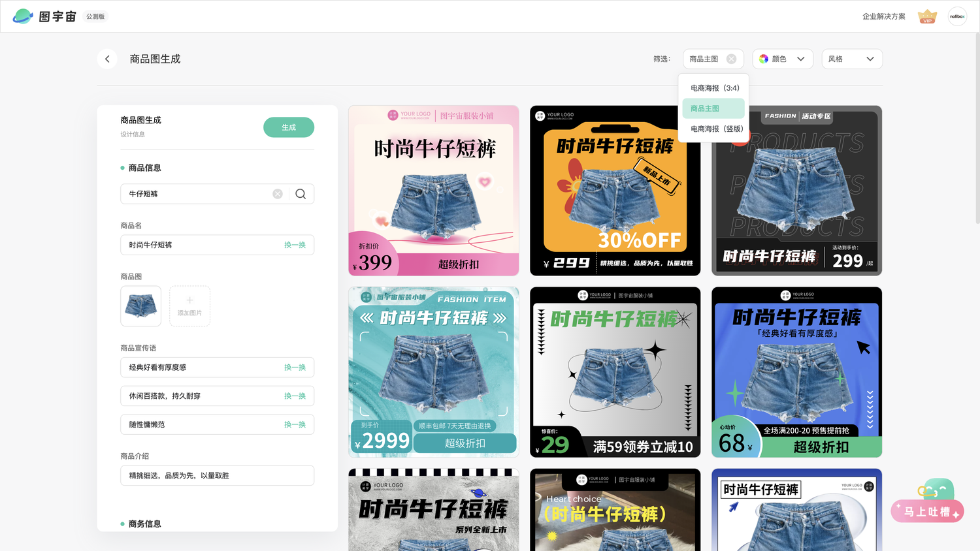Click the color wheel icon in 颜色 filter
The image size is (980, 551).
click(764, 59)
